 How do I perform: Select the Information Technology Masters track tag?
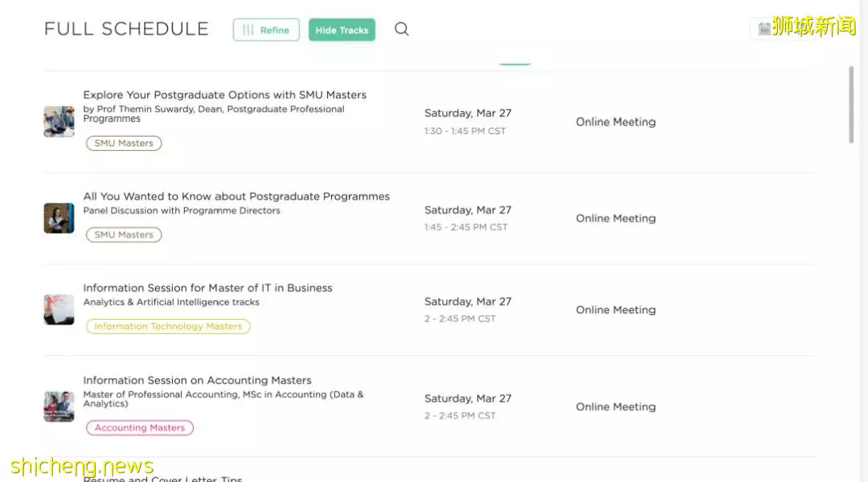(168, 326)
